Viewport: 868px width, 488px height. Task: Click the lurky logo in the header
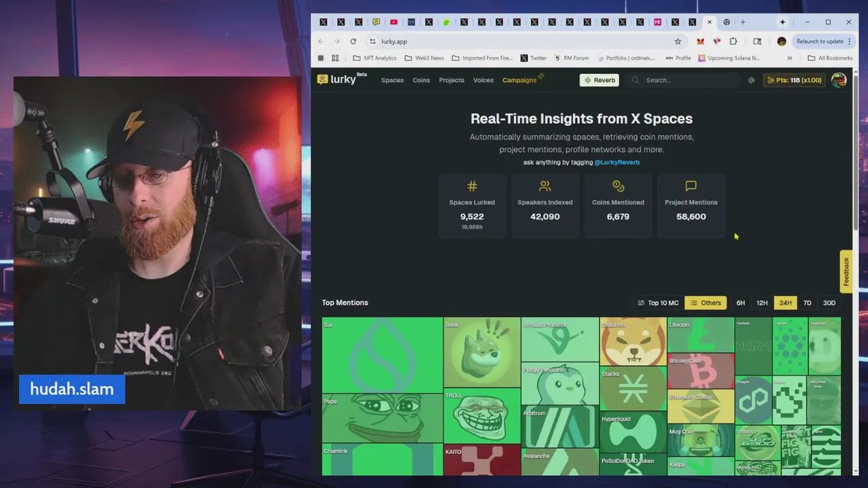pos(341,79)
